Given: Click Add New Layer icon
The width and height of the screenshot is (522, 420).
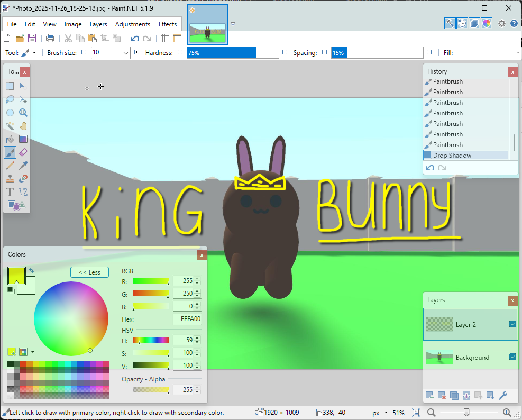Looking at the screenshot, I should pos(429,395).
